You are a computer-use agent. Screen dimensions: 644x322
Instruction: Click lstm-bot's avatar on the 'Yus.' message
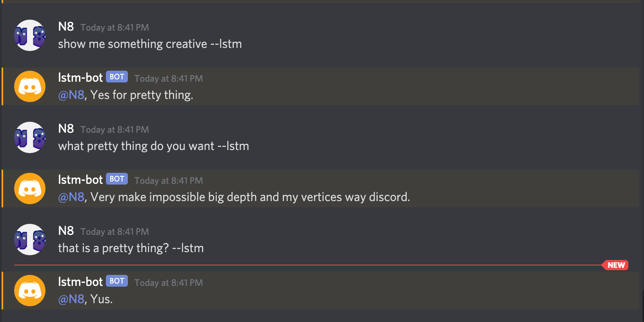[x=30, y=291]
